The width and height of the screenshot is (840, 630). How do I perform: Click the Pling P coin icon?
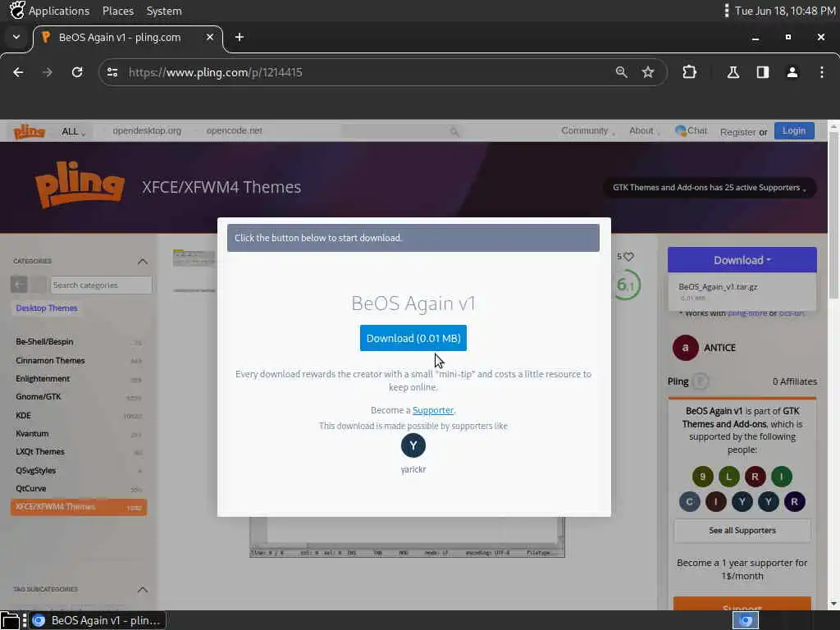coord(701,381)
